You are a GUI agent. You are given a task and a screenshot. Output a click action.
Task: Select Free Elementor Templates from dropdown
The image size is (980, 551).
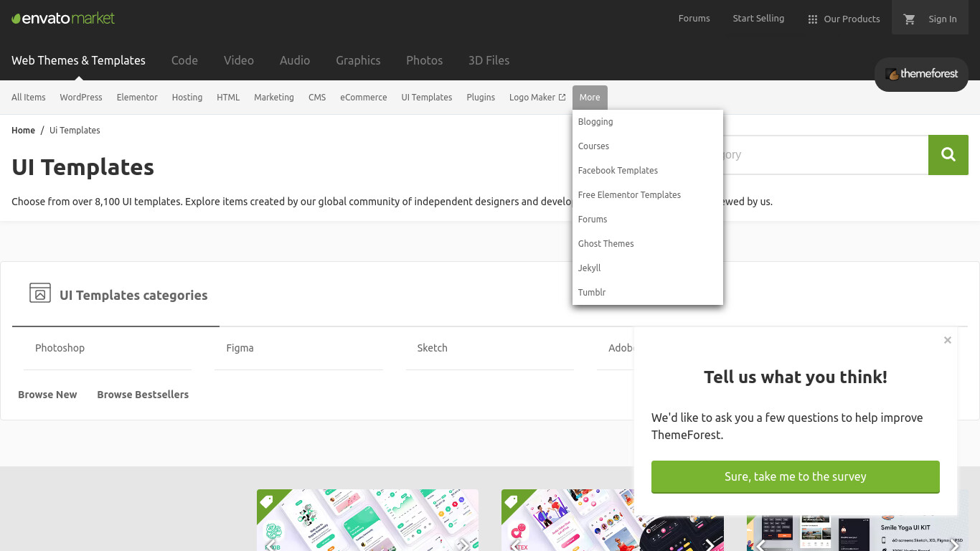[648, 195]
